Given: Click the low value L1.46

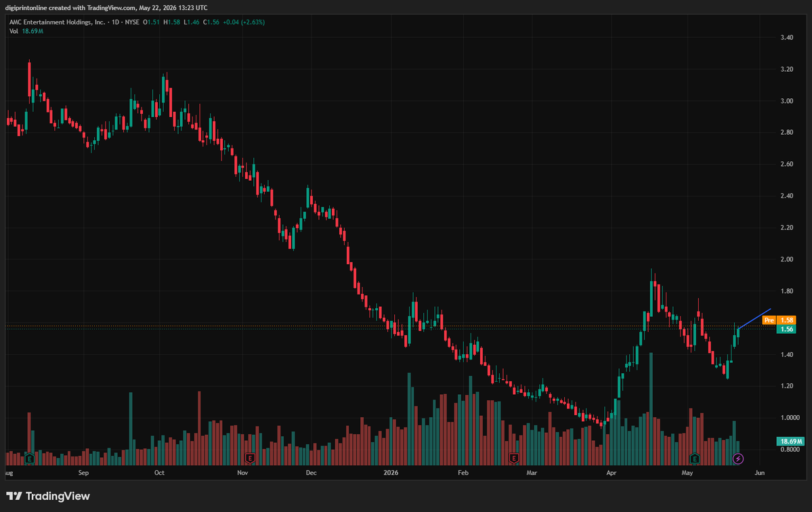Looking at the screenshot, I should 192,22.
